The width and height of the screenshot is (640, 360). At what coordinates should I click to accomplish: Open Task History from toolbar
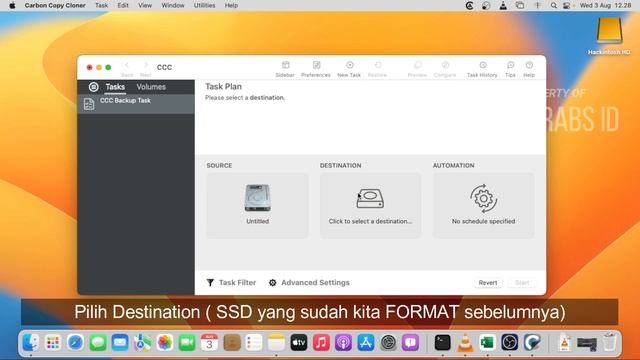[482, 69]
